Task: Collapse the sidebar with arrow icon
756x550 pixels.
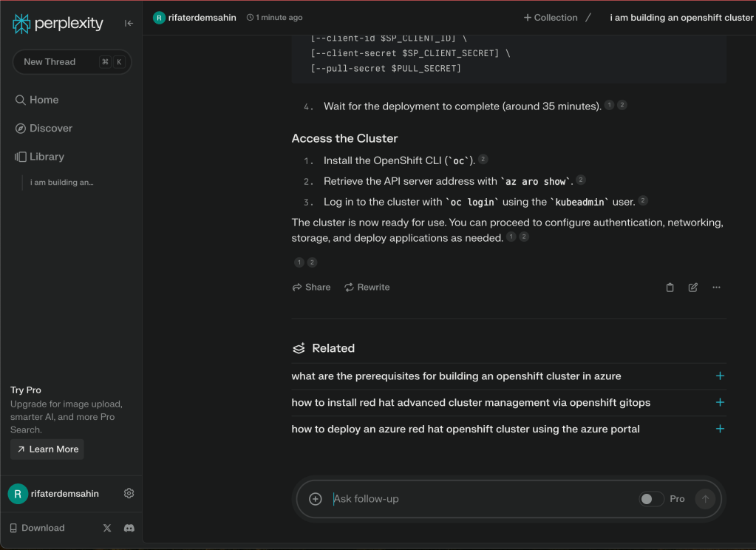Action: pyautogui.click(x=129, y=23)
